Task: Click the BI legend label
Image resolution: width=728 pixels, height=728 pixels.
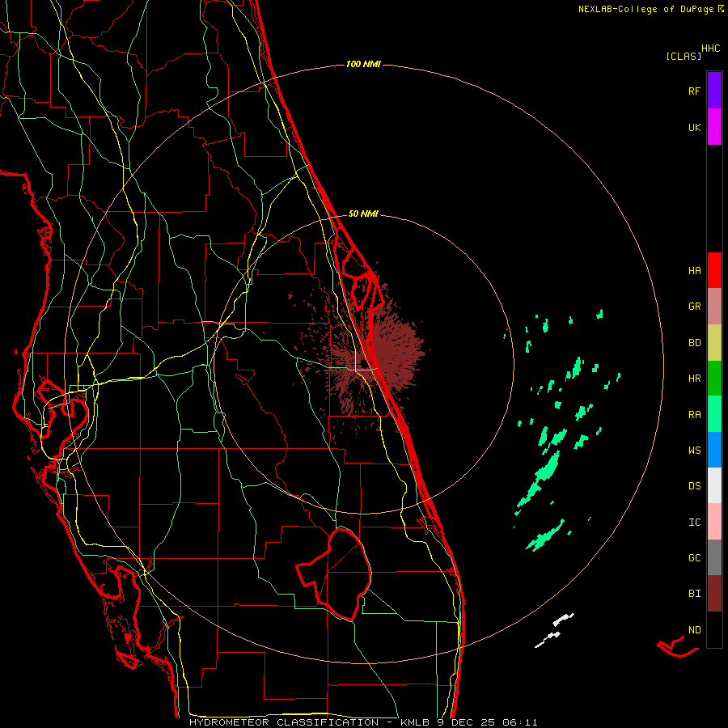Action: (694, 594)
